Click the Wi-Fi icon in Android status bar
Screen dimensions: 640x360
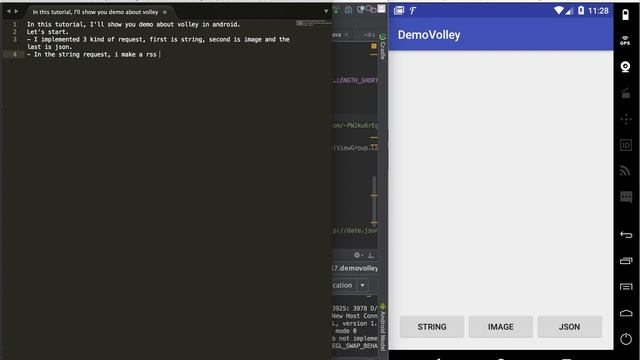click(558, 11)
